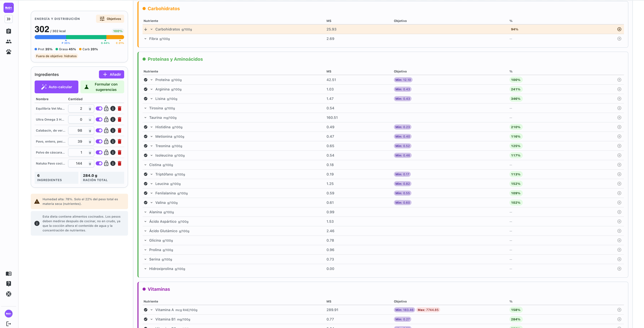Expand the Carbohidratos nutrient row chevron
Image resolution: width=644 pixels, height=328 pixels.
[x=152, y=29]
